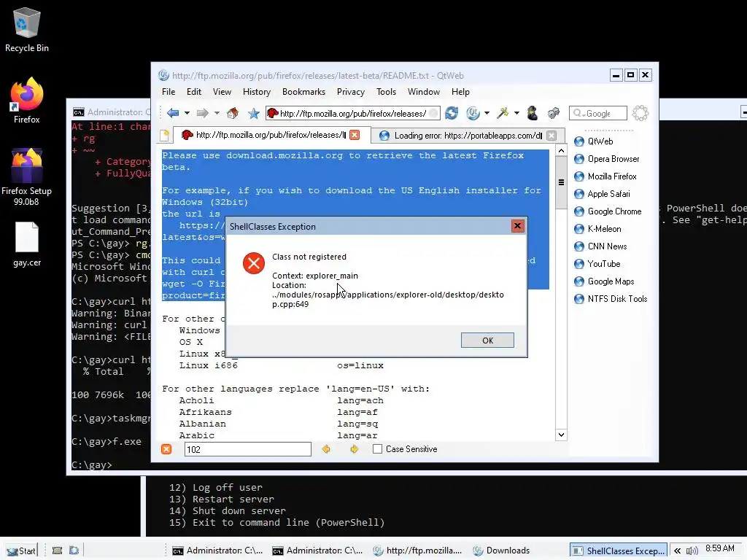The image size is (747, 560).
Task: Click the private browsing spy icon
Action: [x=532, y=113]
